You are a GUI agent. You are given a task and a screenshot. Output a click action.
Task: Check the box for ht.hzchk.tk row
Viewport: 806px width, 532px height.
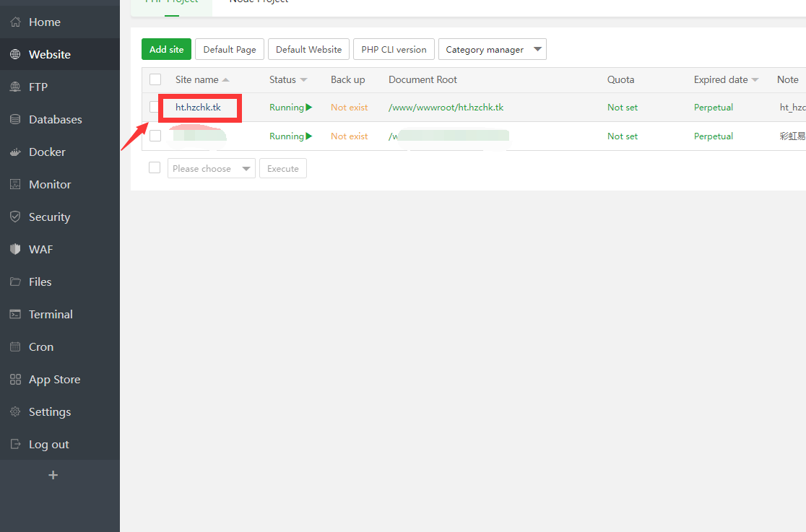pyautogui.click(x=154, y=108)
